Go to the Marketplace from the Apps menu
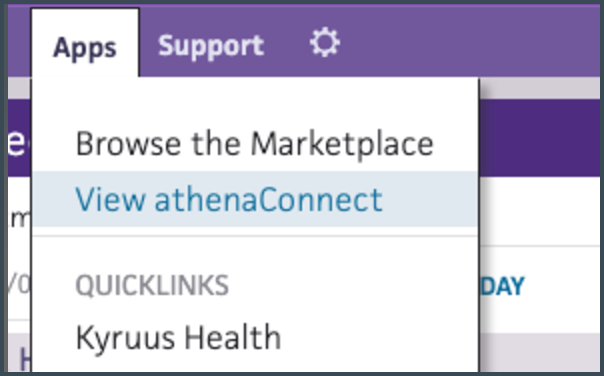Viewport: 604px width, 376px height. tap(255, 144)
